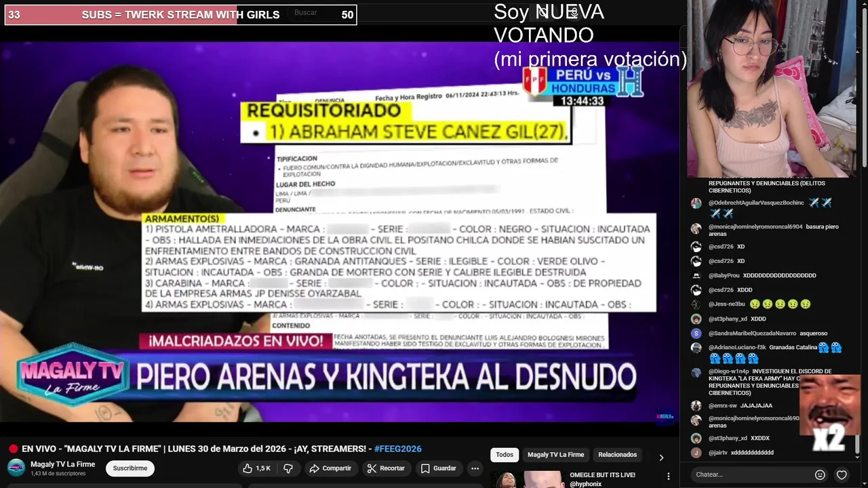
Task: Open the #FEEG2026 hashtag link
Action: [x=398, y=449]
